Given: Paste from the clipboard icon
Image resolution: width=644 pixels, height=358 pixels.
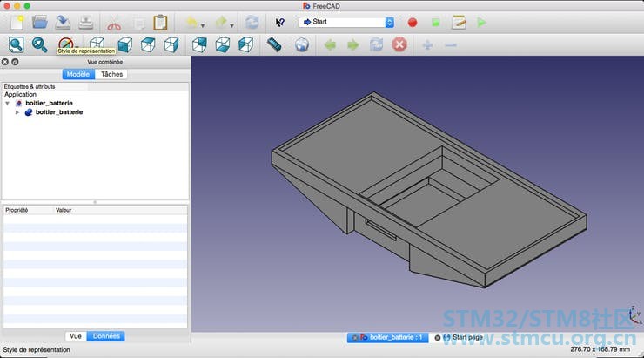Looking at the screenshot, I should point(160,22).
